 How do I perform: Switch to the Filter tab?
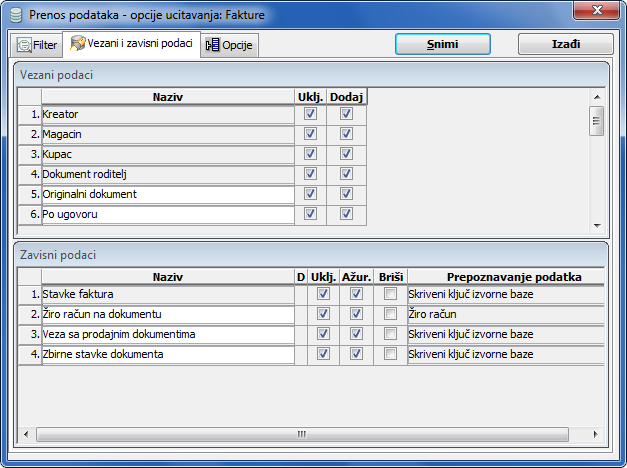click(x=36, y=45)
